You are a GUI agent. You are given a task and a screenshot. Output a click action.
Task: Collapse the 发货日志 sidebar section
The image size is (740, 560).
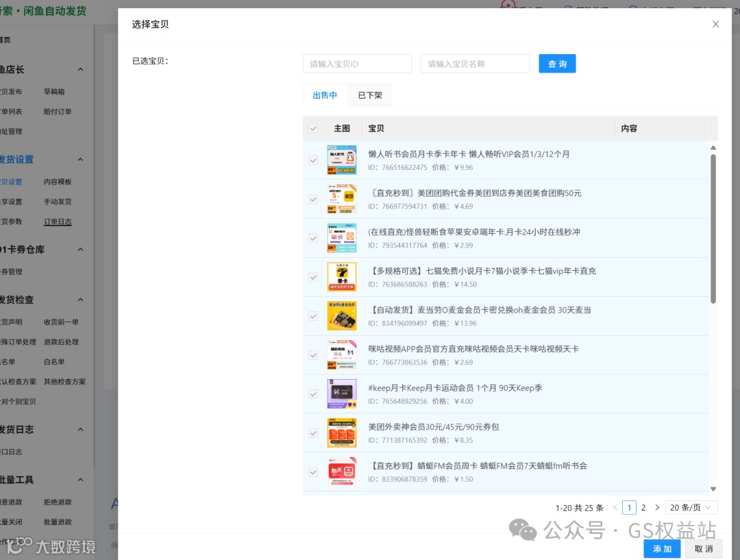pos(80,429)
